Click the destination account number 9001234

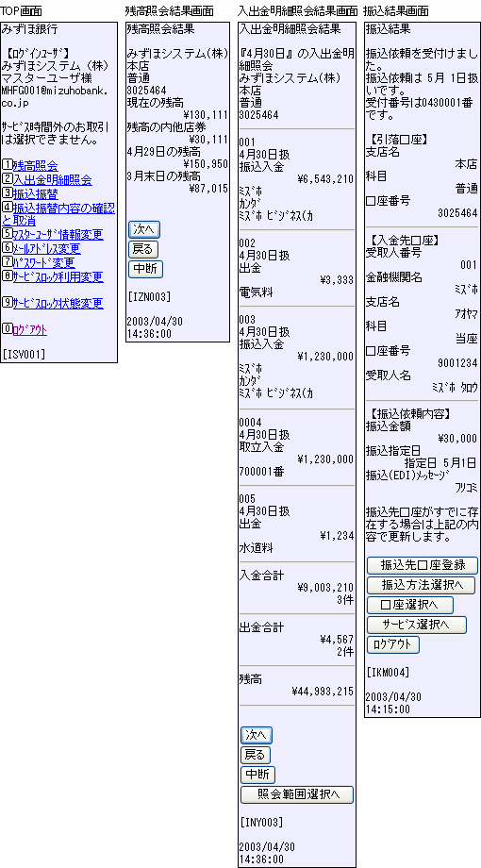point(457,362)
